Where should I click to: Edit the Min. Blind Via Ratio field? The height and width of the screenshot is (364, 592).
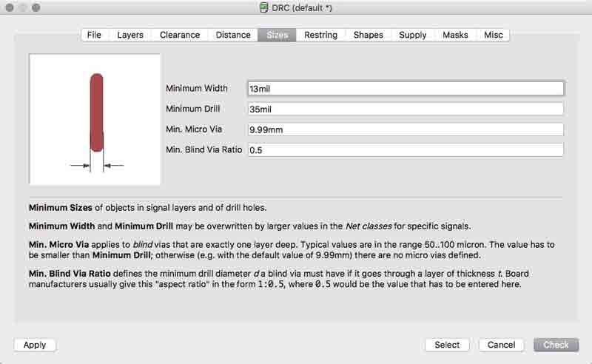(x=406, y=150)
